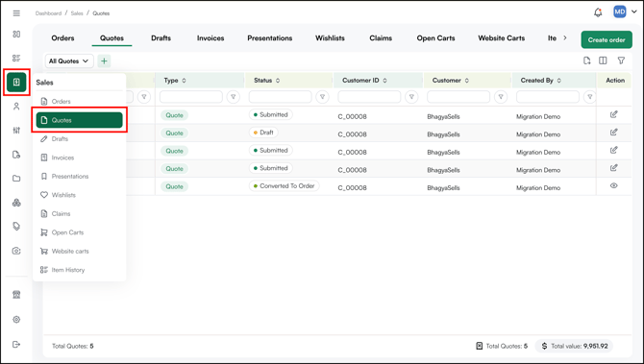Click the price tag icon in sidebar
This screenshot has width=644, height=364.
point(16,226)
